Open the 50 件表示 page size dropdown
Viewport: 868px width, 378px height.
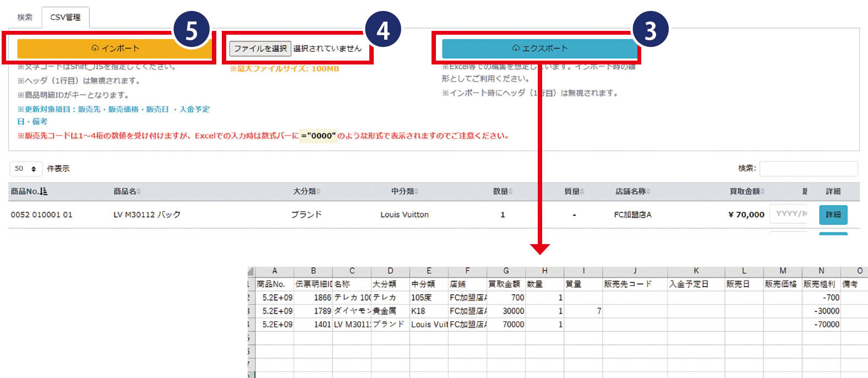coord(26,169)
